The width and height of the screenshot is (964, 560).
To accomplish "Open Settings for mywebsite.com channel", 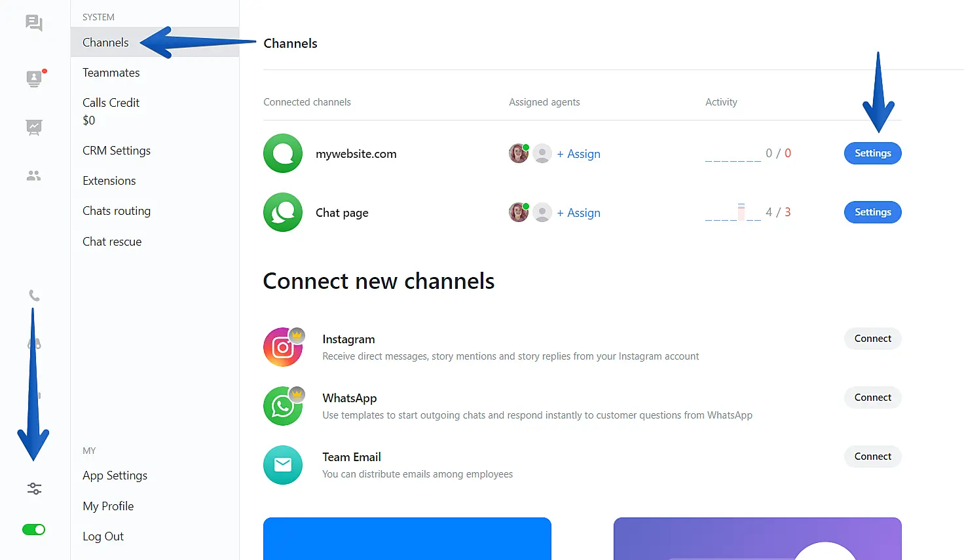I will 872,153.
